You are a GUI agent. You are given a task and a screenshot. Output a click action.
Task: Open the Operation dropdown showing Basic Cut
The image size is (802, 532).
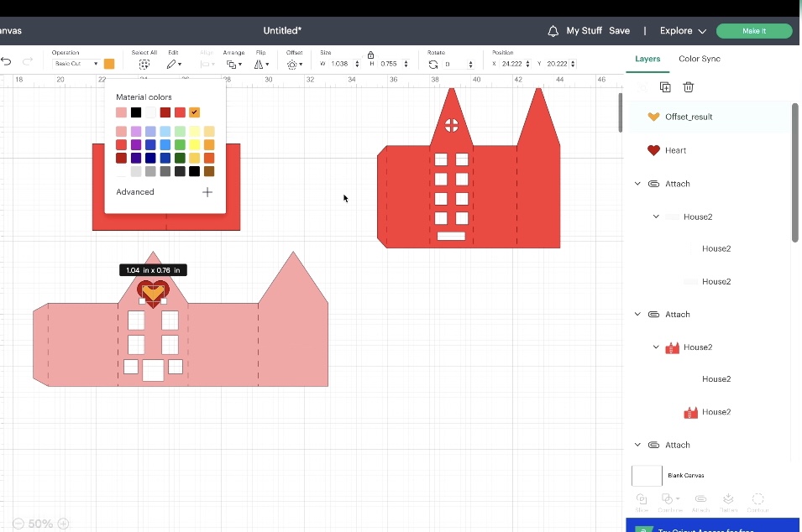[x=74, y=63]
